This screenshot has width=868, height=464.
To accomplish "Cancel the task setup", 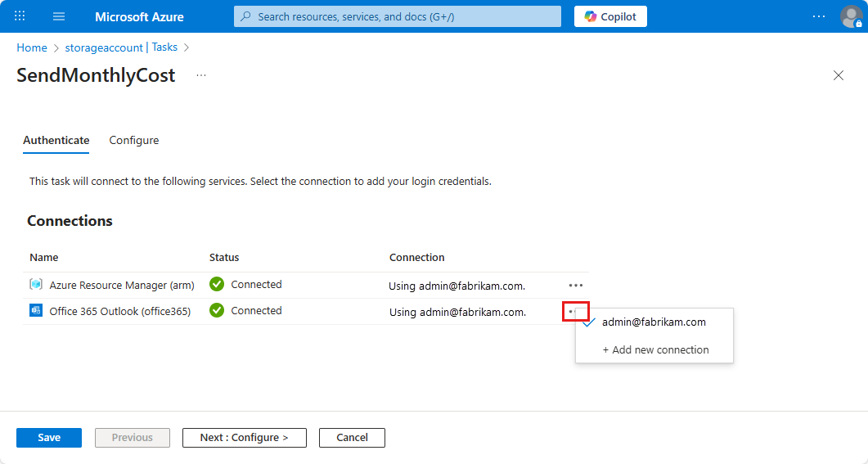I will [x=352, y=438].
